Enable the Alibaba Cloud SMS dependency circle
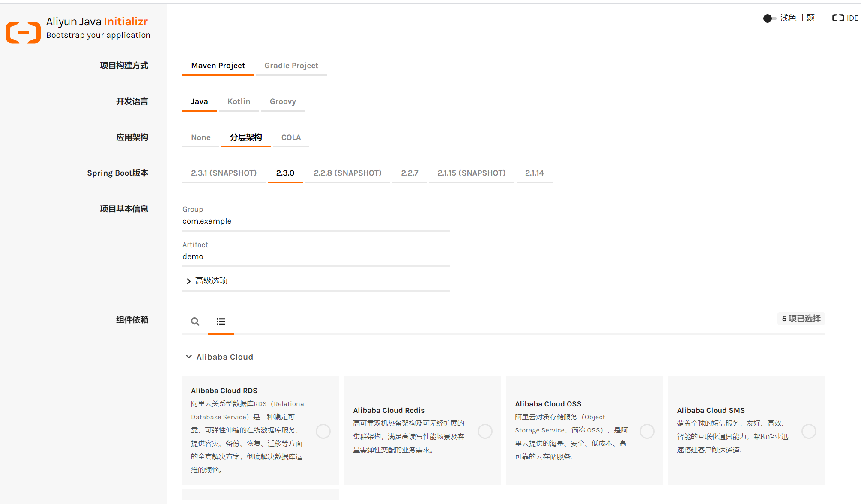Viewport: 861px width, 504px height. [x=809, y=431]
